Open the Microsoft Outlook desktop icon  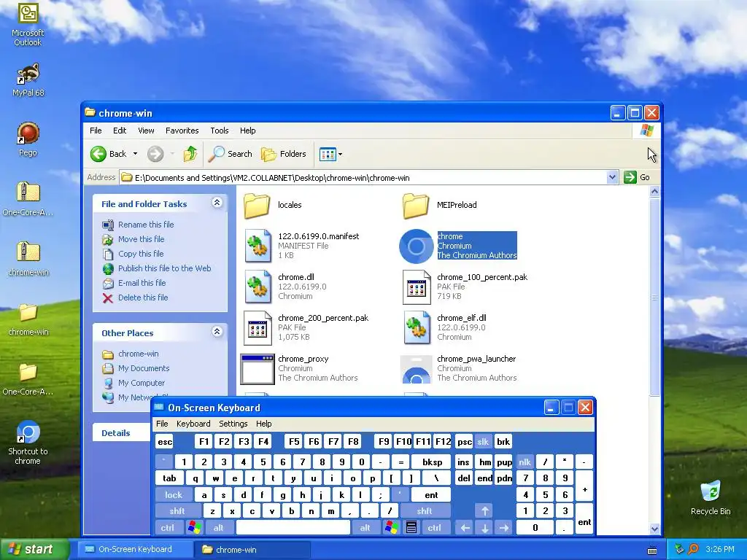28,24
